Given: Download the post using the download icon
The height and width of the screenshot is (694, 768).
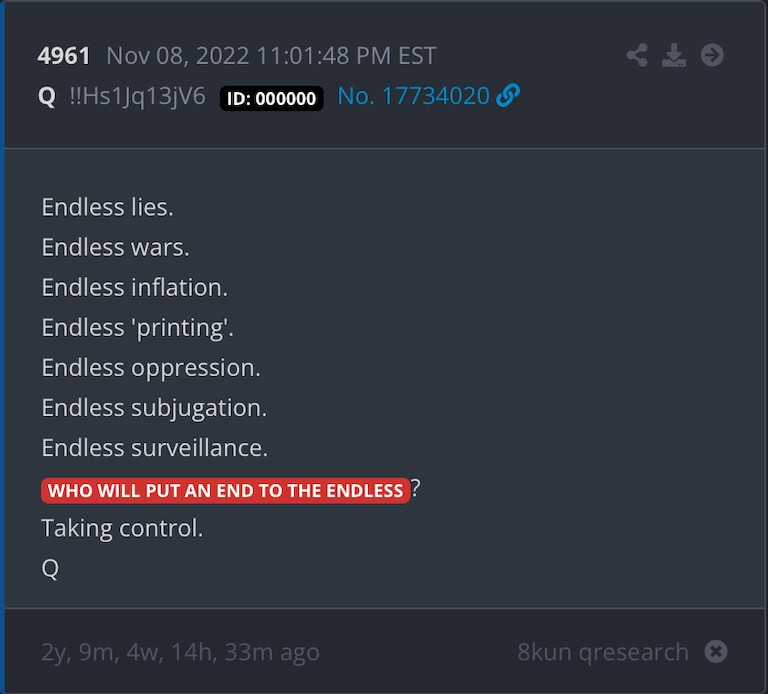Looking at the screenshot, I should click(674, 55).
